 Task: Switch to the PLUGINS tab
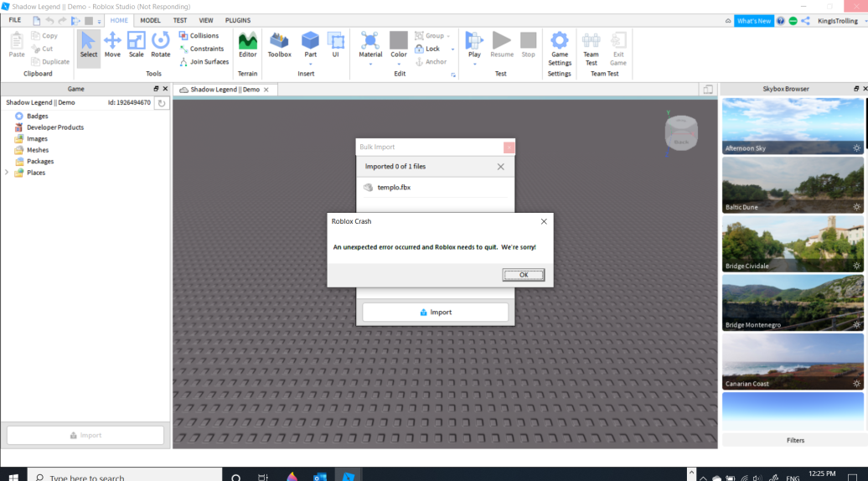coord(237,20)
